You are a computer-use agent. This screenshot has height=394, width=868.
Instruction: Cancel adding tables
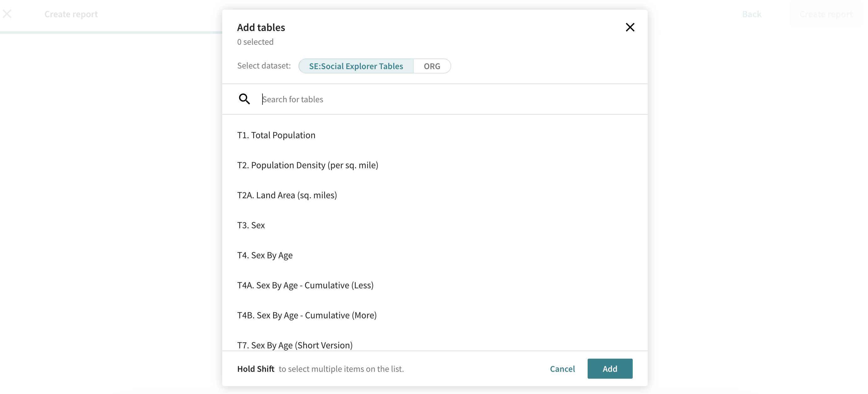point(562,369)
